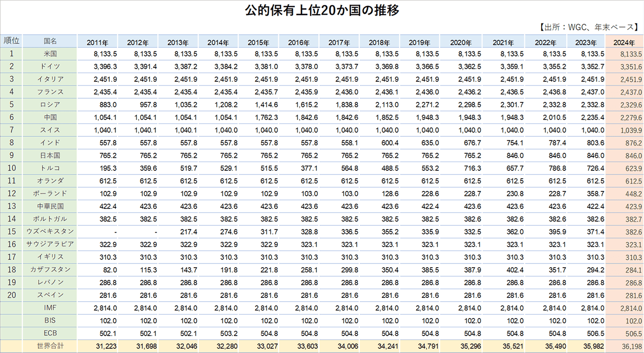Click ECB's 2014 value 503.2
This screenshot has width=644, height=353.
point(229,333)
